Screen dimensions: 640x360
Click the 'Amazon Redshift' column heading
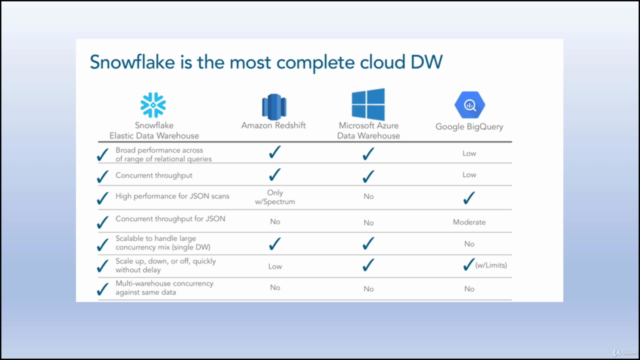[x=273, y=125]
